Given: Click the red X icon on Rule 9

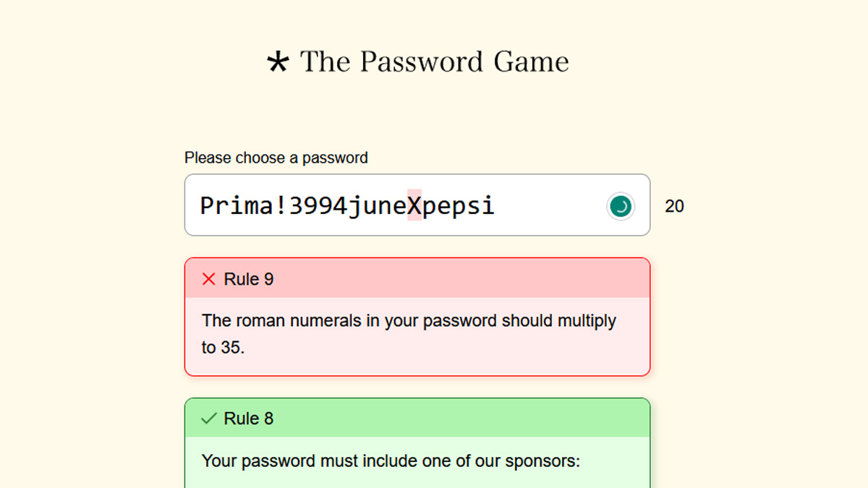Looking at the screenshot, I should click(x=209, y=279).
